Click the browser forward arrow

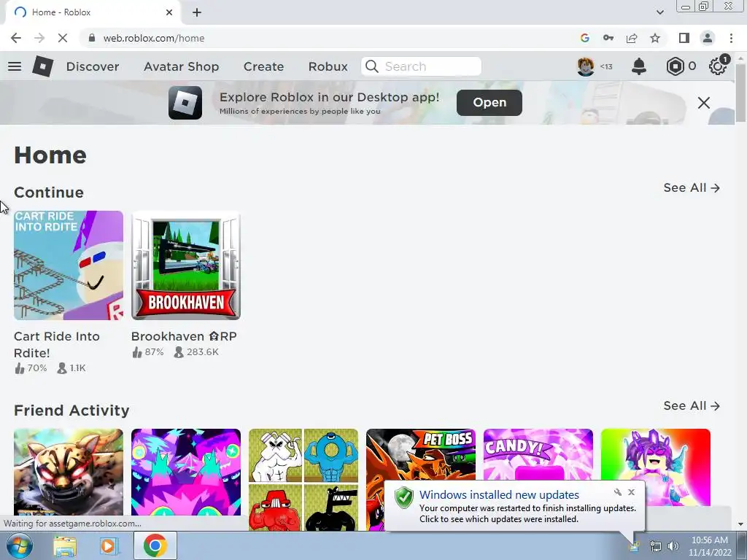tap(39, 38)
